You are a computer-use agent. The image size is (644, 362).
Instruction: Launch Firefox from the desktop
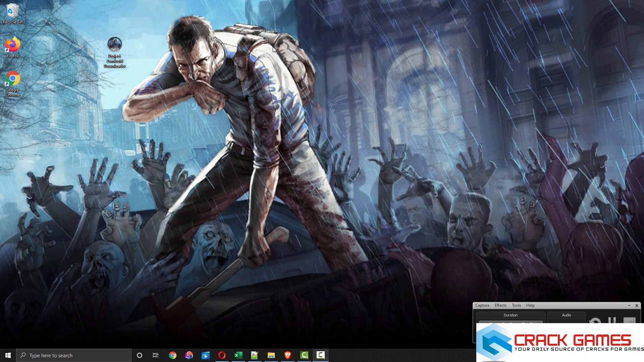pyautogui.click(x=12, y=45)
